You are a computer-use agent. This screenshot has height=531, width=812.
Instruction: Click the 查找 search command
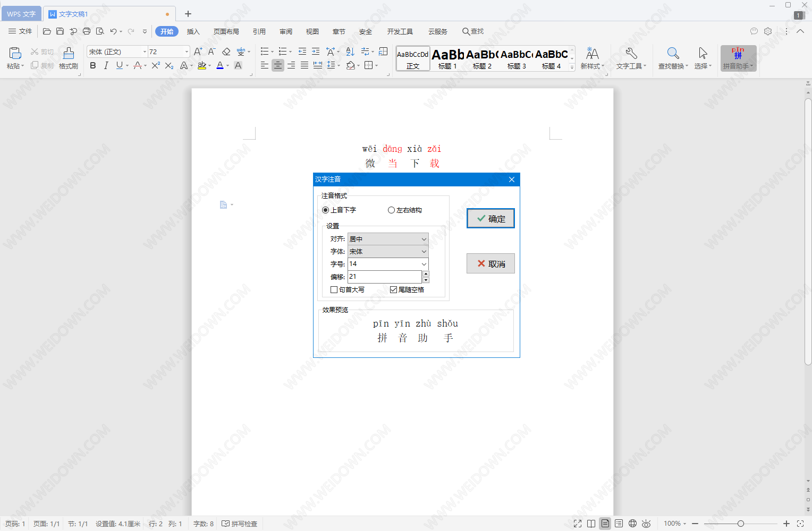coord(473,31)
